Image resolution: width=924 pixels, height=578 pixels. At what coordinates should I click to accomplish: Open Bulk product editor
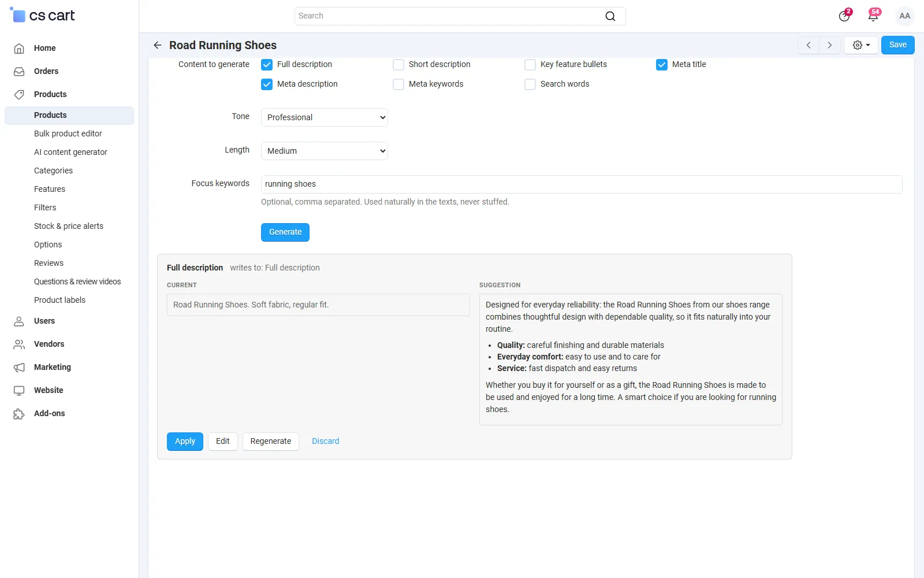[68, 134]
